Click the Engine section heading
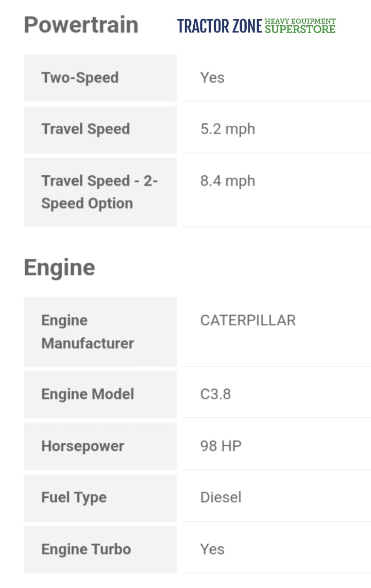 click(x=59, y=268)
